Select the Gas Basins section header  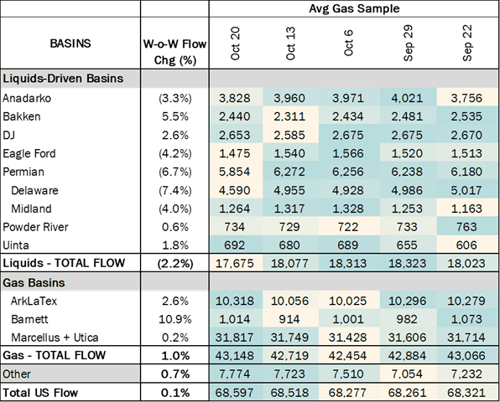pos(34,283)
